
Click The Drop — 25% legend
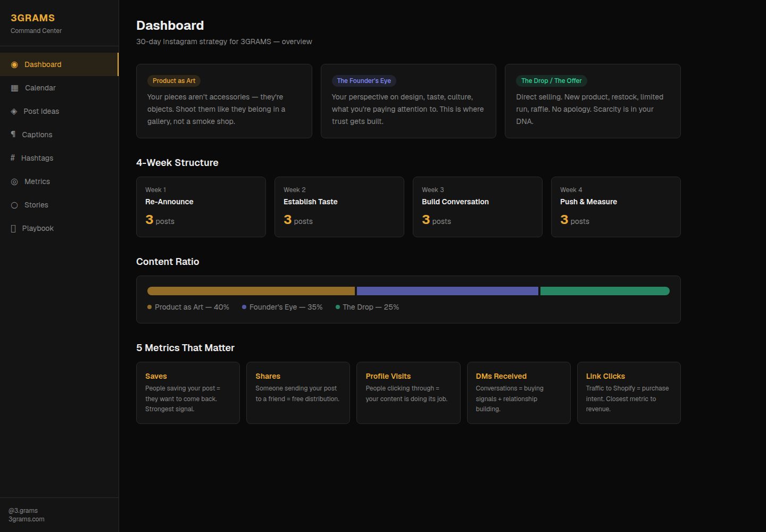point(368,307)
